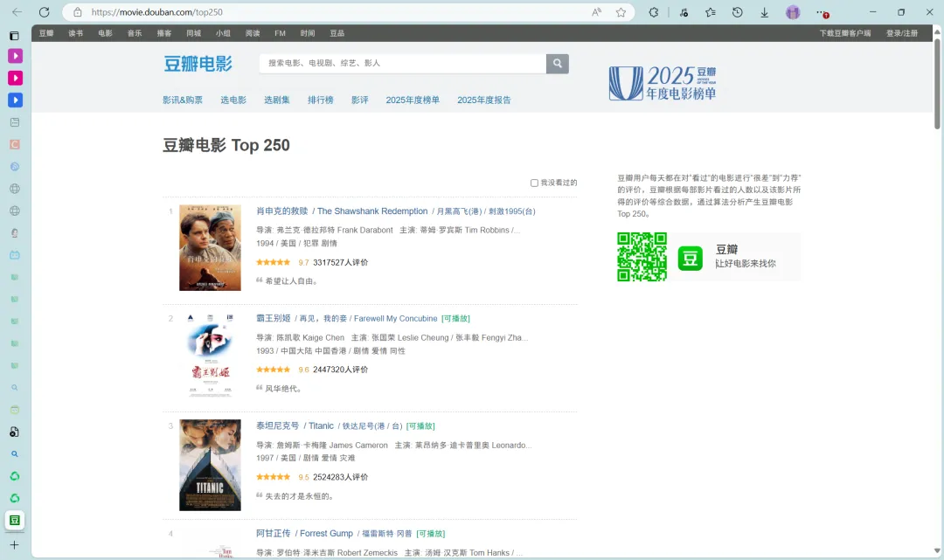Switch to the Bilibili TV-icon tab
Image resolution: width=944 pixels, height=560 pixels.
(x=15, y=255)
